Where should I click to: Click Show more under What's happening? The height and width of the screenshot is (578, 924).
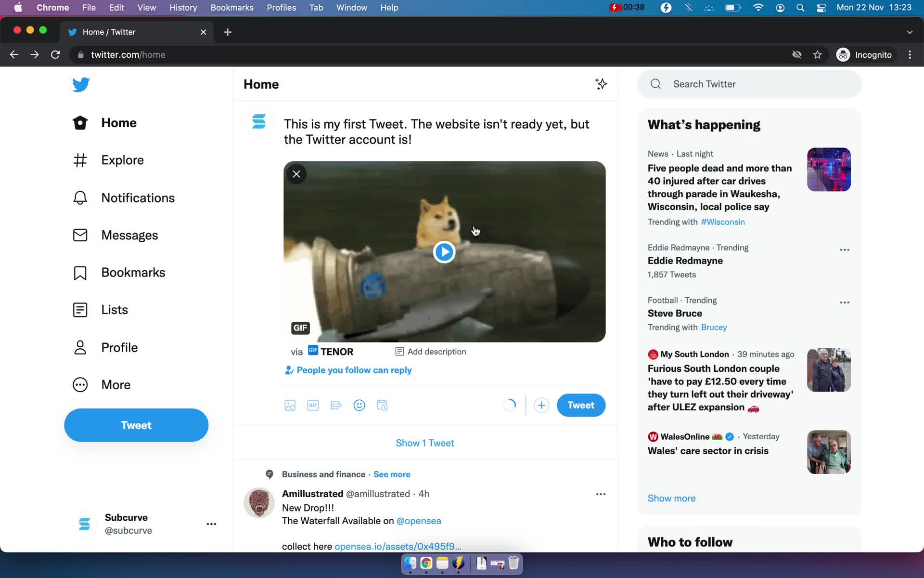point(671,499)
